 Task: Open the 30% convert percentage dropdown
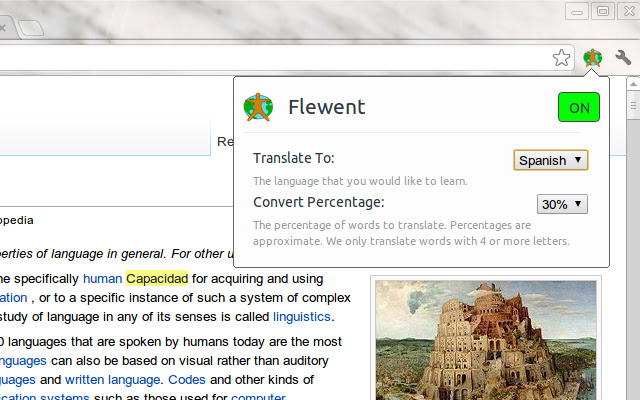pos(562,204)
